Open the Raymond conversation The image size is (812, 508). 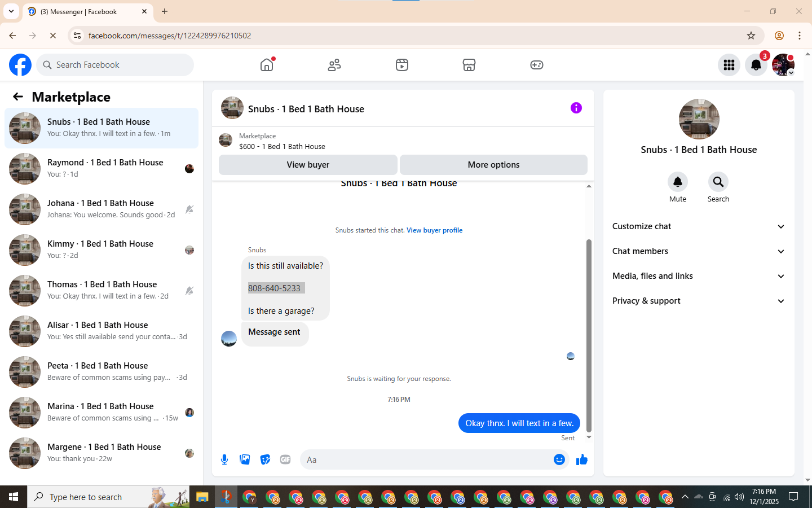[101, 169]
